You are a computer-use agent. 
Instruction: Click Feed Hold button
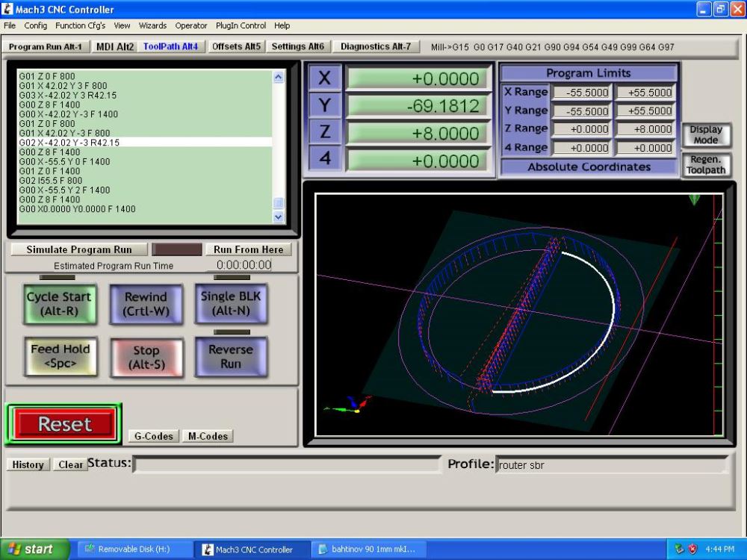[x=61, y=356]
